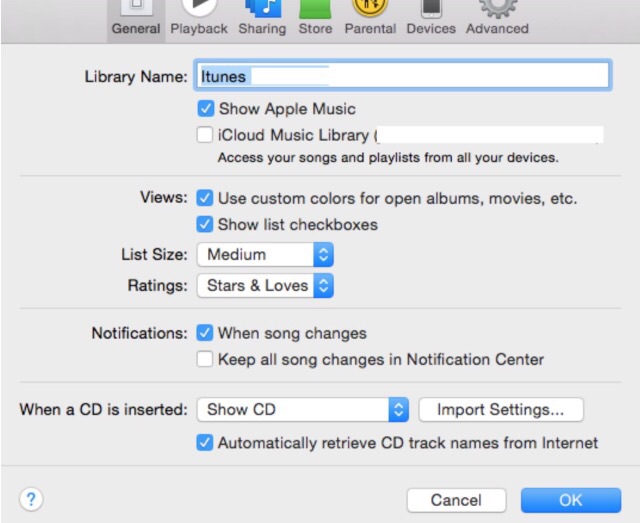Screen dimensions: 640x523
Task: Open the Sharing preferences tab
Action: pos(262,20)
